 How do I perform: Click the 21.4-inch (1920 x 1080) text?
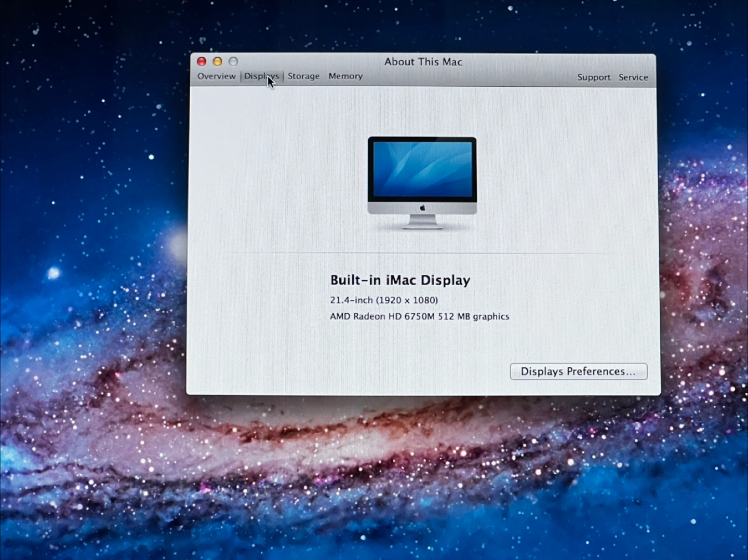384,300
